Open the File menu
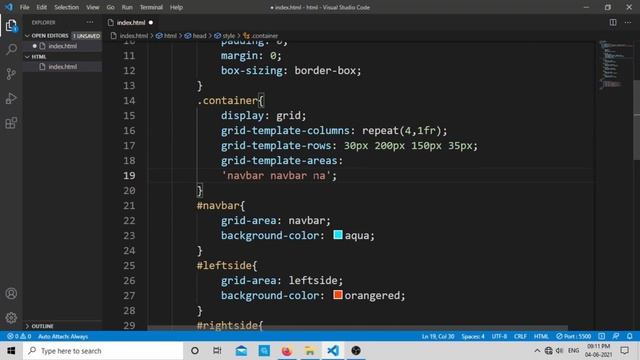This screenshot has height=360, width=640. click(24, 7)
